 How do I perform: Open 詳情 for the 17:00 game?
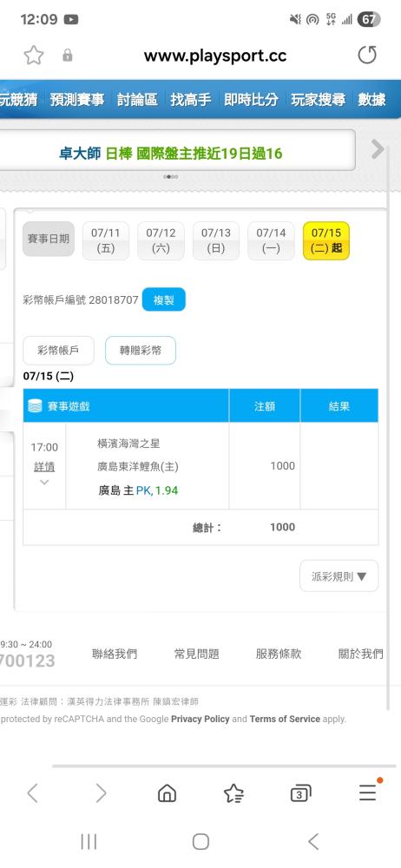click(x=44, y=467)
